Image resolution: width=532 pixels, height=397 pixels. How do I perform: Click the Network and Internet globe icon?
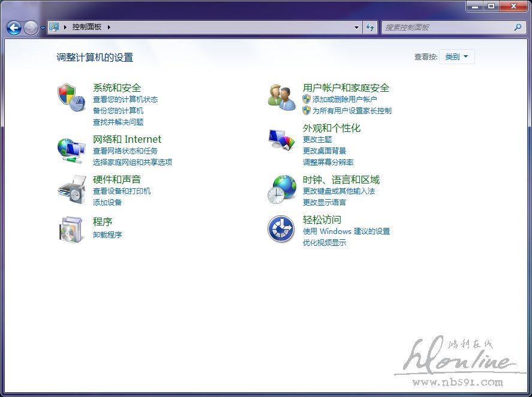(x=71, y=149)
